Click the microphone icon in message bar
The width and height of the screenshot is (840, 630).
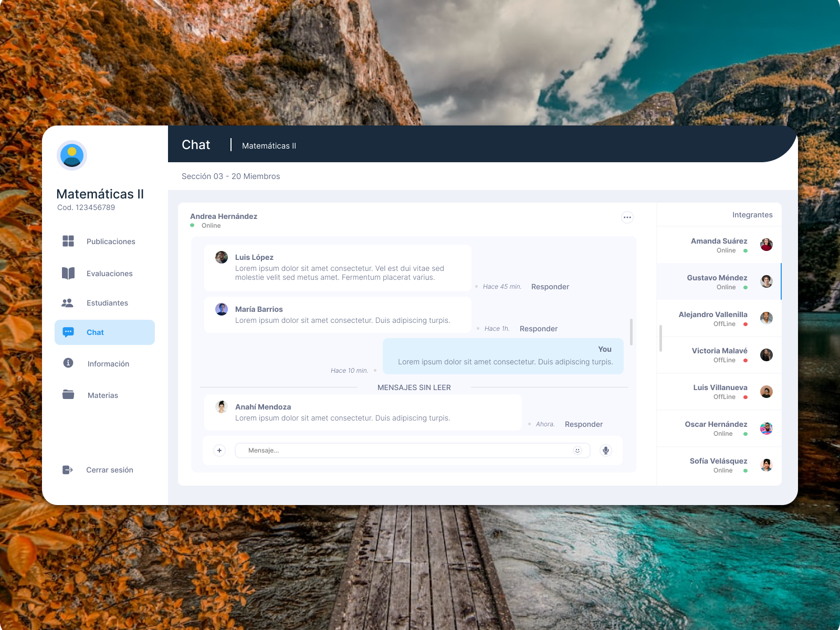(x=605, y=450)
